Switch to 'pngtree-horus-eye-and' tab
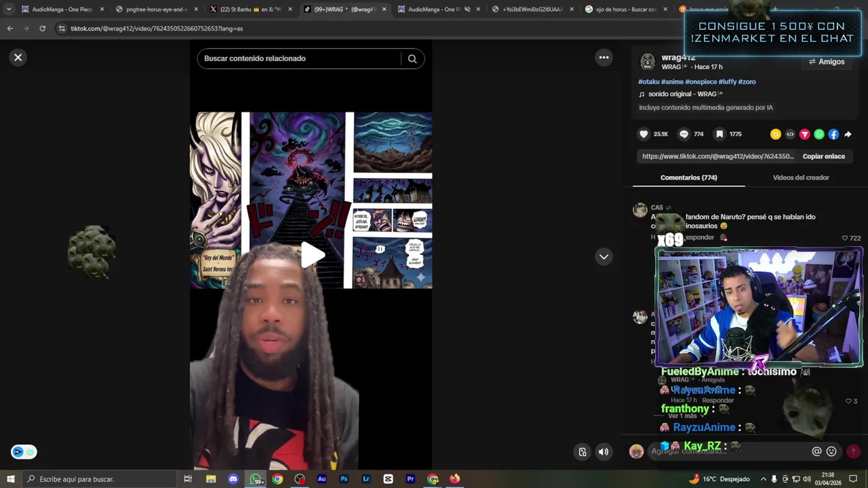868x488 pixels. [156, 9]
